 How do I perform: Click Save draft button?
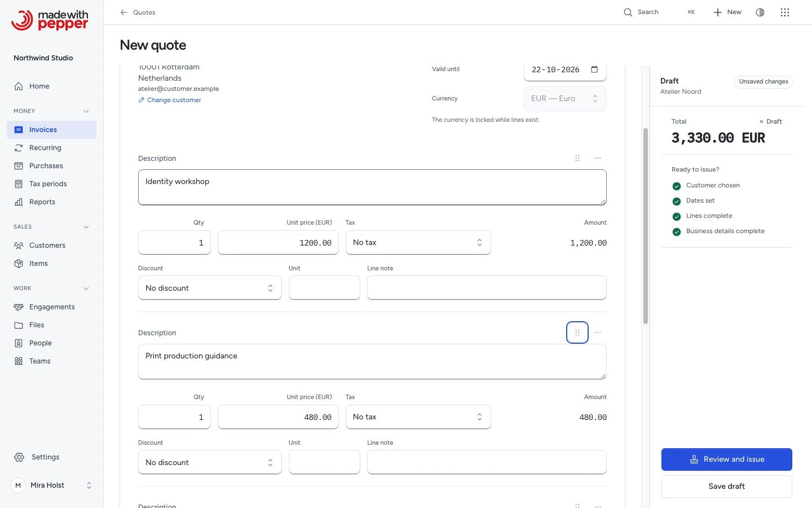(726, 487)
